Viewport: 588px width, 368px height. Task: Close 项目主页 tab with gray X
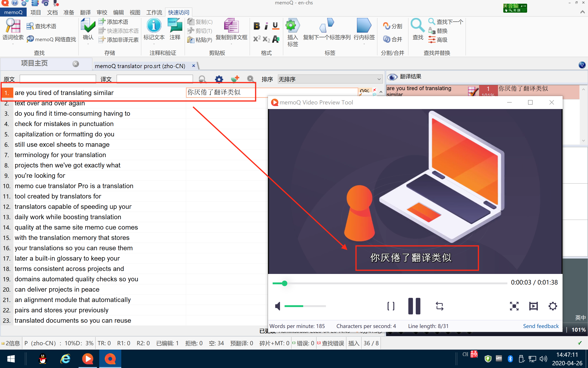coord(76,64)
